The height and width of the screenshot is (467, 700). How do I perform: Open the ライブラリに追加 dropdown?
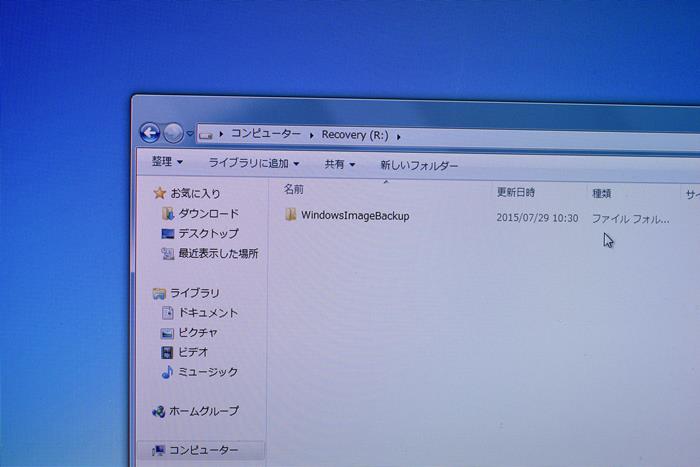[254, 163]
